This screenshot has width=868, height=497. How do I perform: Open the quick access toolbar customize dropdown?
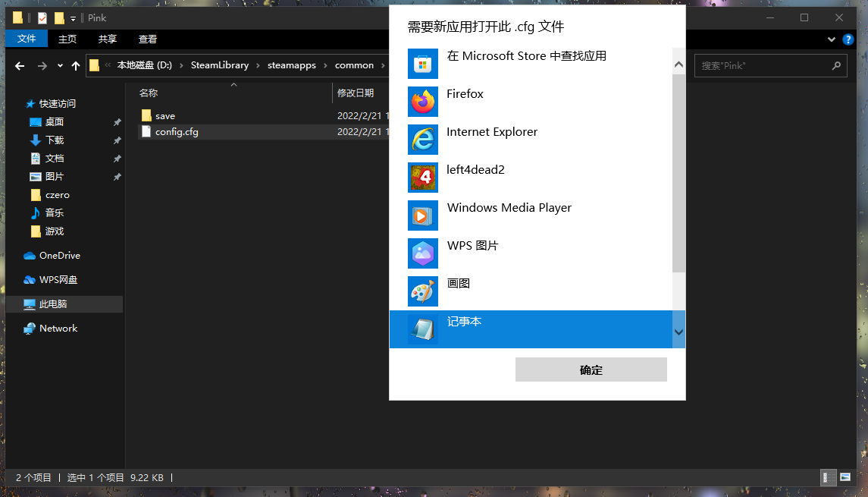[73, 19]
